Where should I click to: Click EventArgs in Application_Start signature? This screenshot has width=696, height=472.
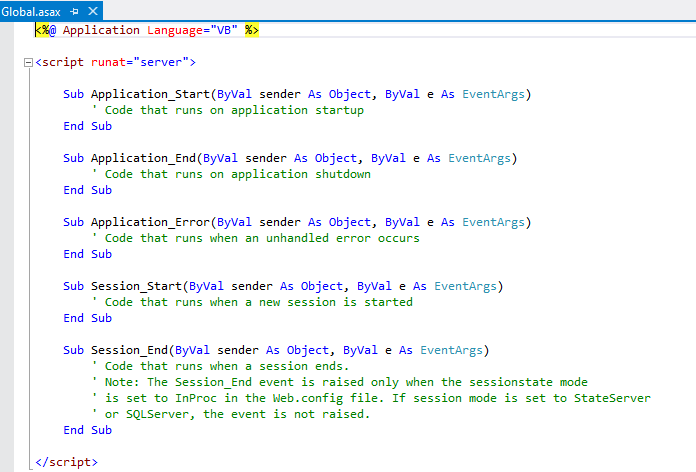(x=493, y=94)
